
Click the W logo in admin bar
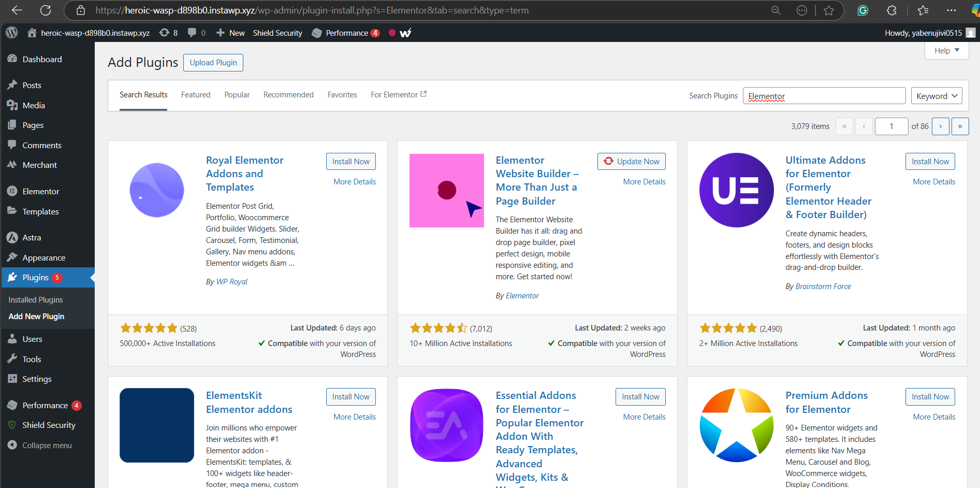(406, 33)
